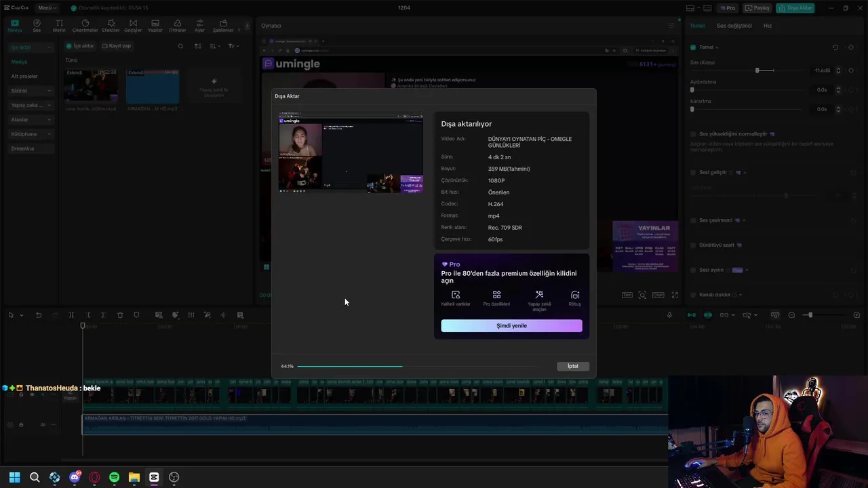
Task: Open the media filter dropdown
Action: pyautogui.click(x=233, y=46)
